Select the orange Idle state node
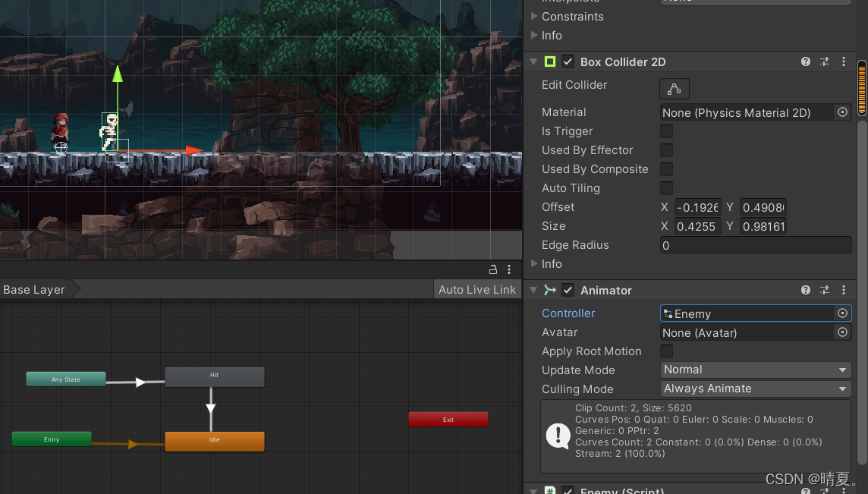This screenshot has height=494, width=868. click(214, 442)
